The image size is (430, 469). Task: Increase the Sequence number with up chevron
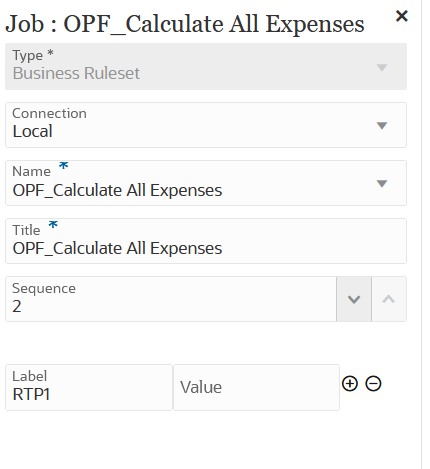click(x=389, y=299)
